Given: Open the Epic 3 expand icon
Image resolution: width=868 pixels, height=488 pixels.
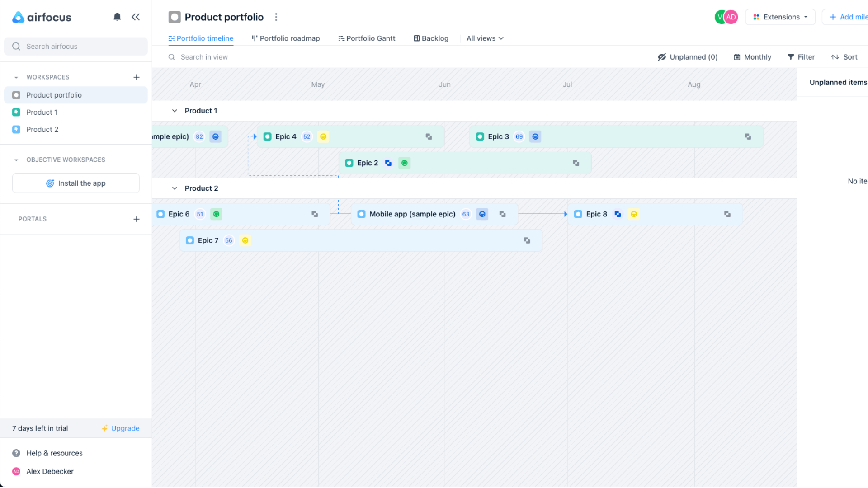Looking at the screenshot, I should (x=748, y=136).
